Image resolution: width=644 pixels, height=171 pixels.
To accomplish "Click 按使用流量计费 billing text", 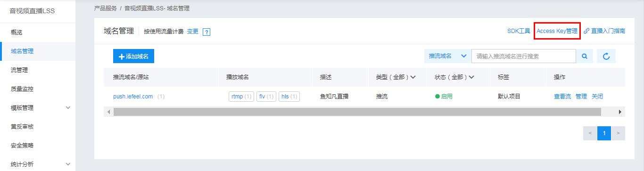I will pos(164,32).
